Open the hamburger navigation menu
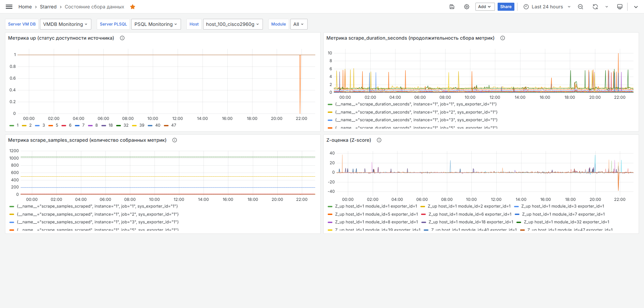 pos(9,7)
